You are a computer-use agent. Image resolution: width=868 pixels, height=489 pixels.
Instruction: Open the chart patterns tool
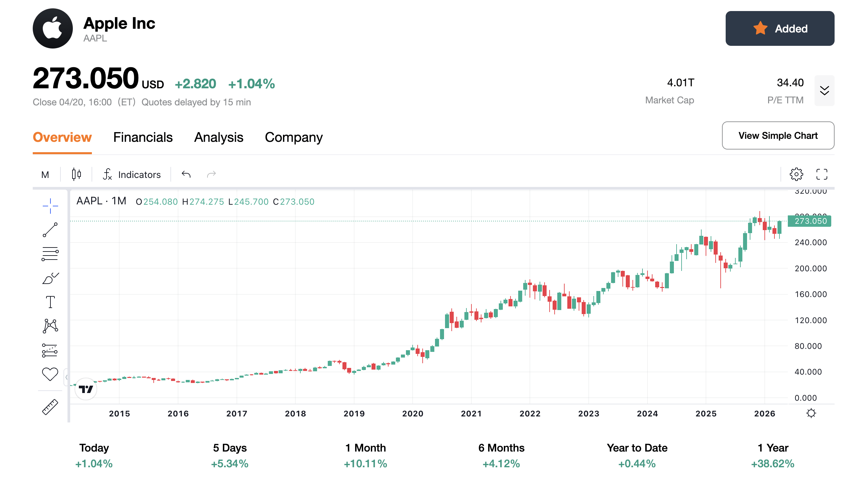(x=50, y=326)
